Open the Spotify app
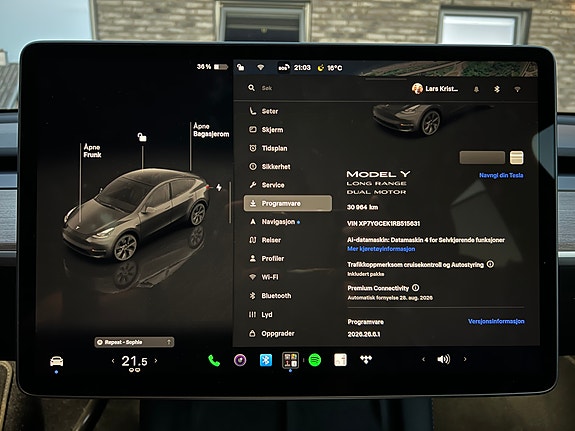Viewport: 575px width, 431px height. click(x=315, y=360)
